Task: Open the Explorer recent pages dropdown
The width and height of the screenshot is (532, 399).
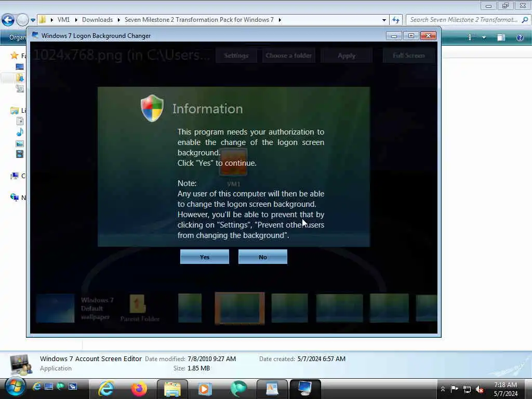Action: pyautogui.click(x=33, y=20)
